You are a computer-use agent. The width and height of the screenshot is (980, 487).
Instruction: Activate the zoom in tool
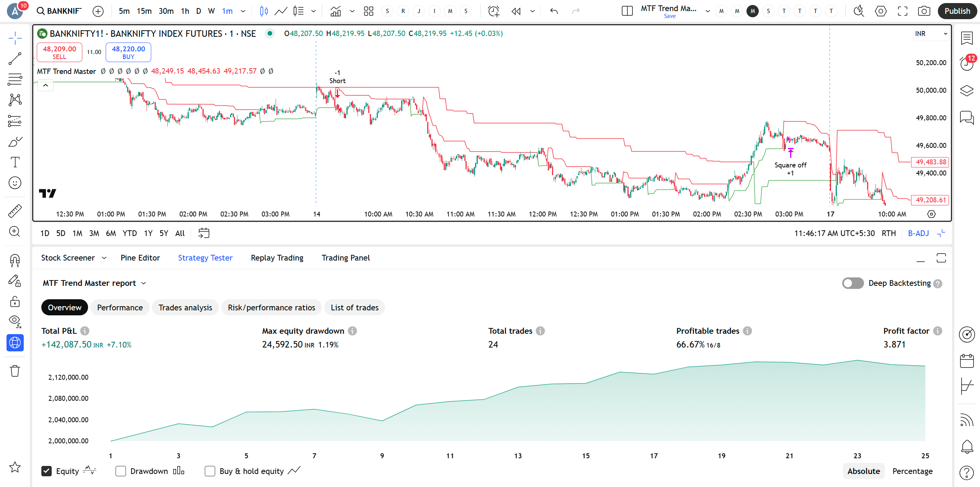15,231
